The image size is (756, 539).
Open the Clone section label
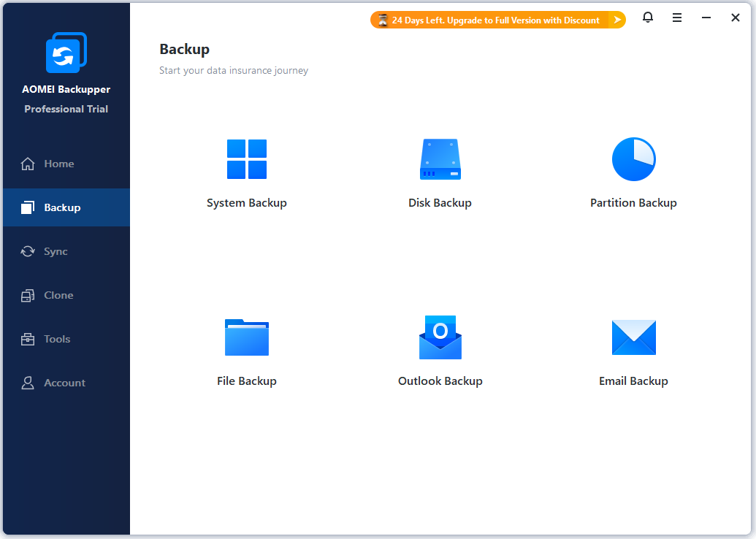pos(58,295)
